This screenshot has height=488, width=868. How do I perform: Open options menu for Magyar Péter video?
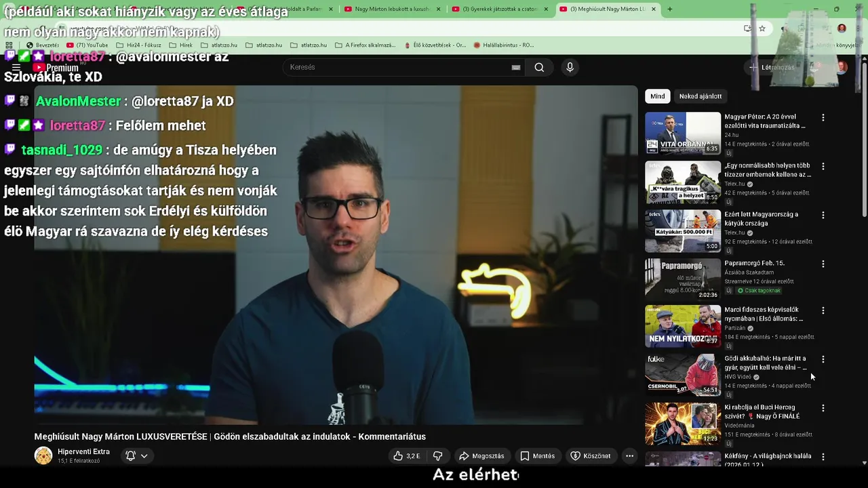point(823,118)
